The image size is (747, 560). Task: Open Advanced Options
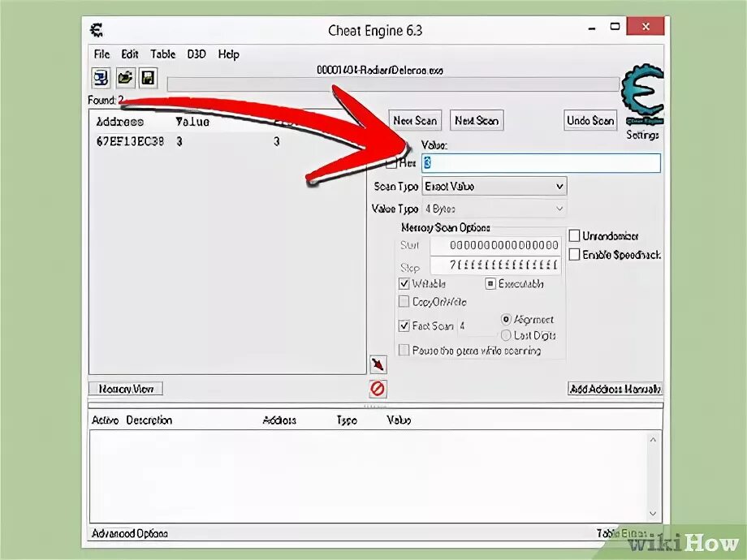(x=130, y=533)
